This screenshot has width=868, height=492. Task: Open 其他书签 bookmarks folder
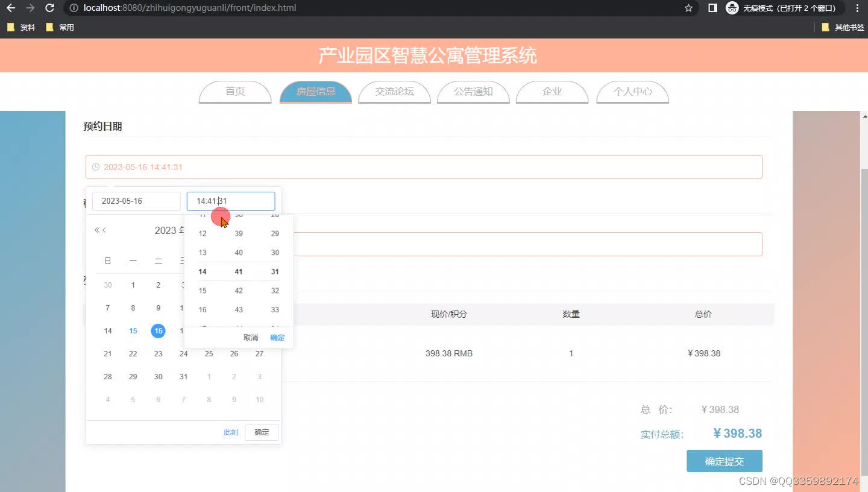click(843, 27)
